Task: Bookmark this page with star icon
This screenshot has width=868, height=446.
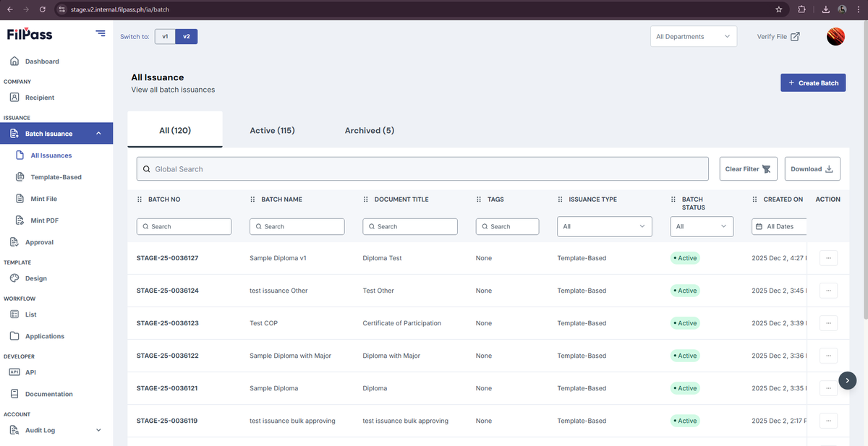Action: click(778, 9)
